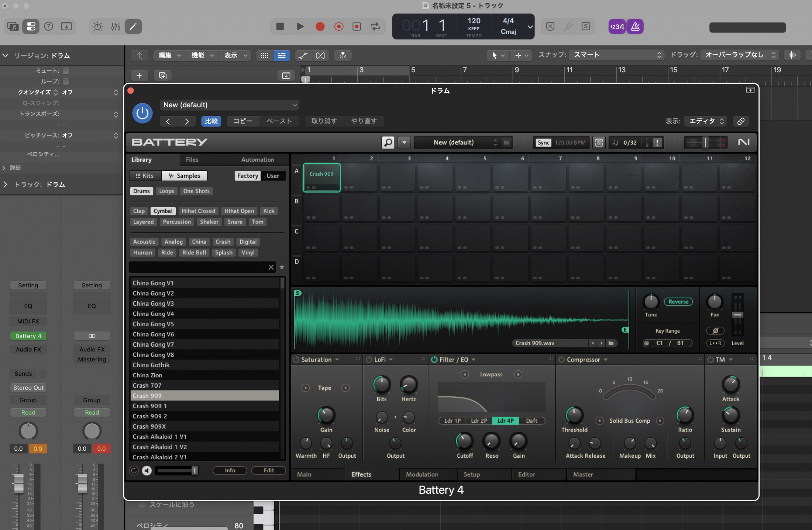The height and width of the screenshot is (530, 812).
Task: Enable the Saturation effect power toggle
Action: click(296, 360)
